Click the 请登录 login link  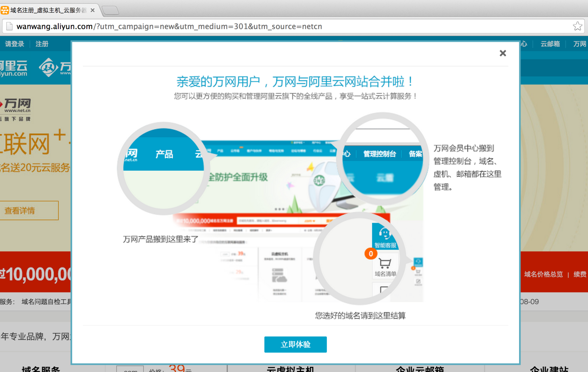[x=15, y=44]
